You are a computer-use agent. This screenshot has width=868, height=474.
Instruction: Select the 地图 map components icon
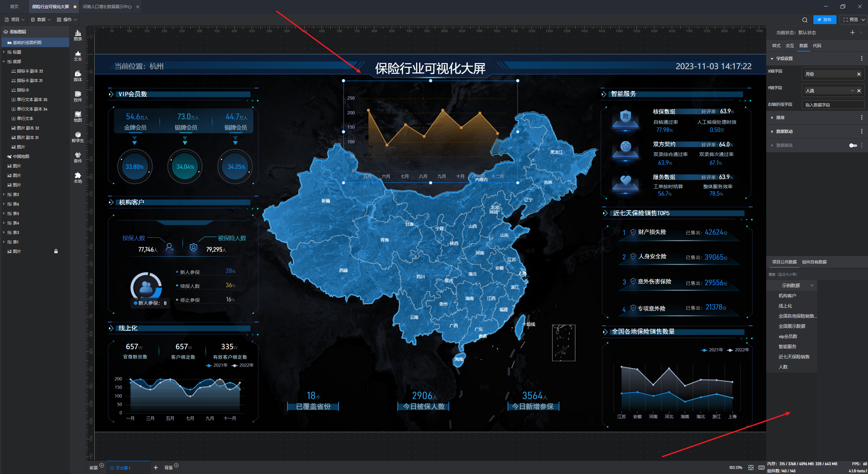tap(78, 116)
